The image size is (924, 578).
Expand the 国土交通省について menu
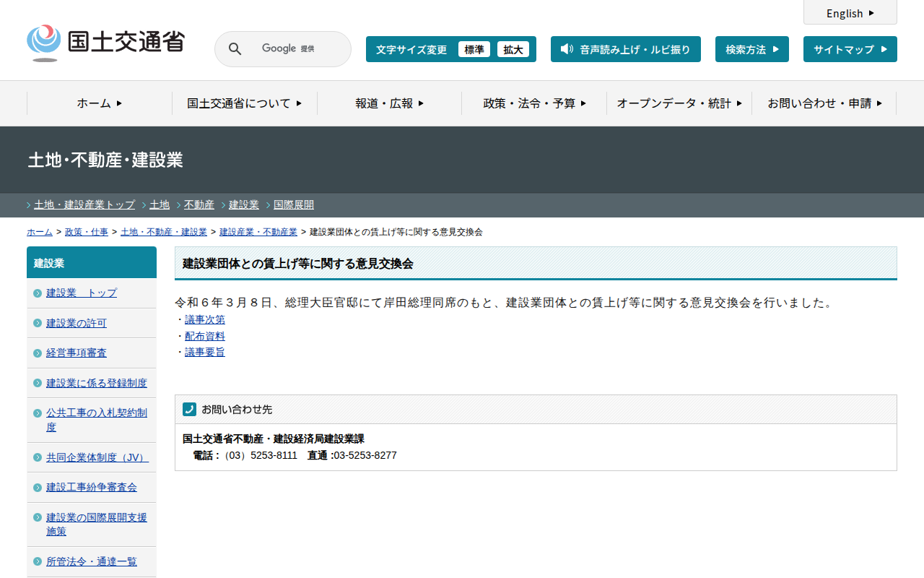tap(244, 103)
